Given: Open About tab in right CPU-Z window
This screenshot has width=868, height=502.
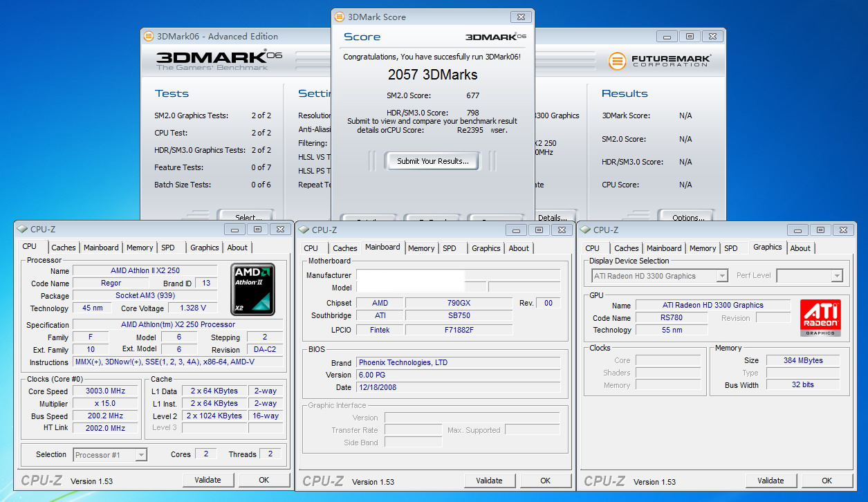Looking at the screenshot, I should 800,248.
